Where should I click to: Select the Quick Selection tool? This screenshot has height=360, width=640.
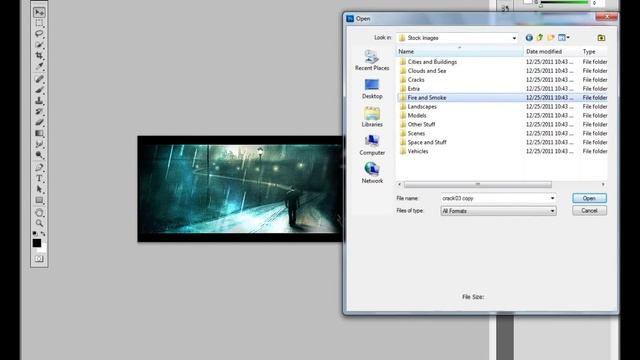(39, 44)
